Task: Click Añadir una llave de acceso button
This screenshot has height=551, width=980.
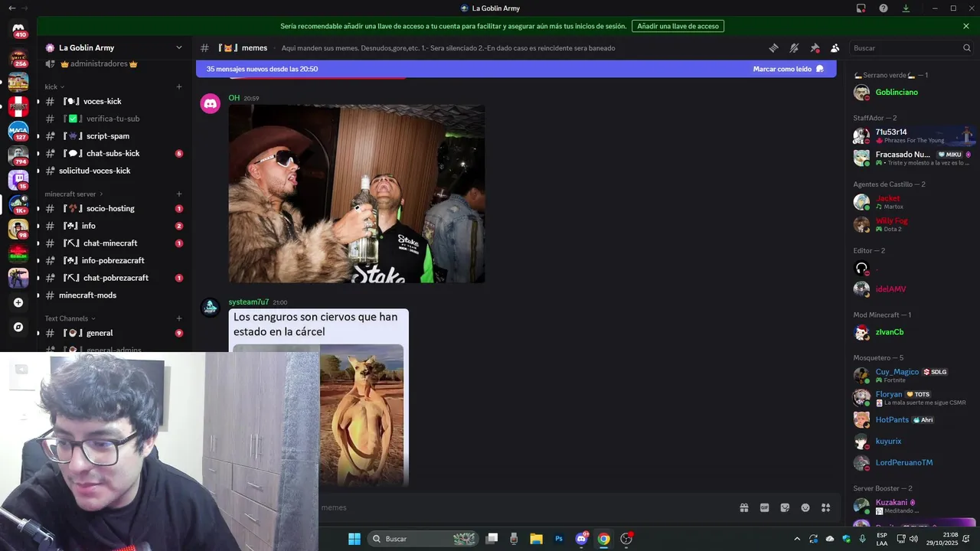Action: (x=678, y=26)
